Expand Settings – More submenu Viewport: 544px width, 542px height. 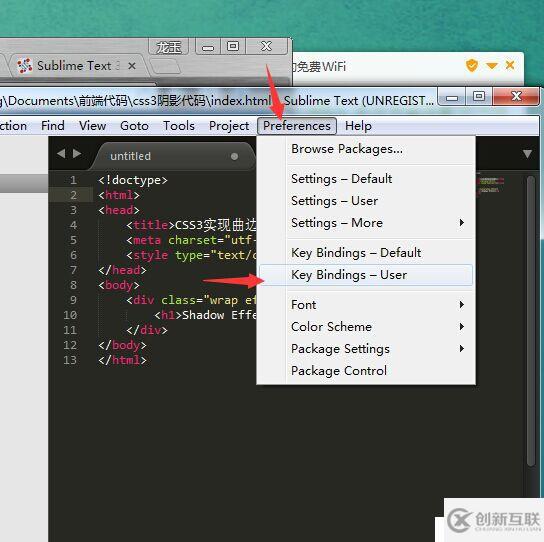click(366, 223)
